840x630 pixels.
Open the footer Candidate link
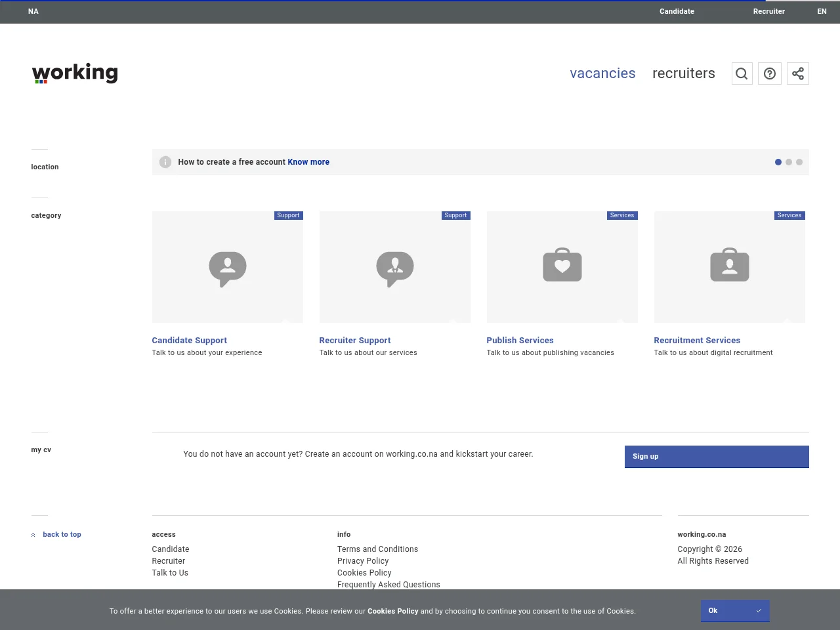[x=171, y=549]
